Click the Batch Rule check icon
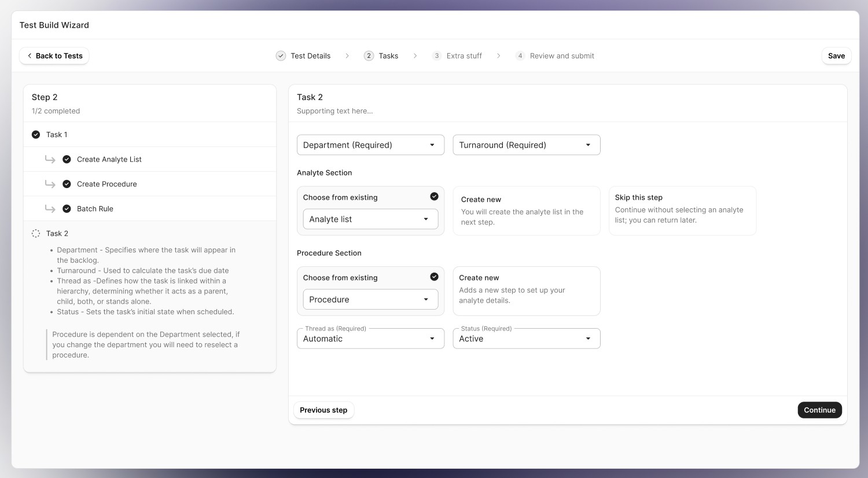This screenshot has width=868, height=478. point(67,209)
